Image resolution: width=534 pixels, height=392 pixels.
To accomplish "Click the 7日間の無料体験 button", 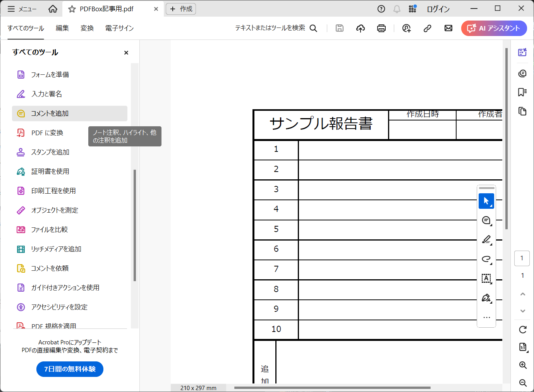I will click(70, 369).
